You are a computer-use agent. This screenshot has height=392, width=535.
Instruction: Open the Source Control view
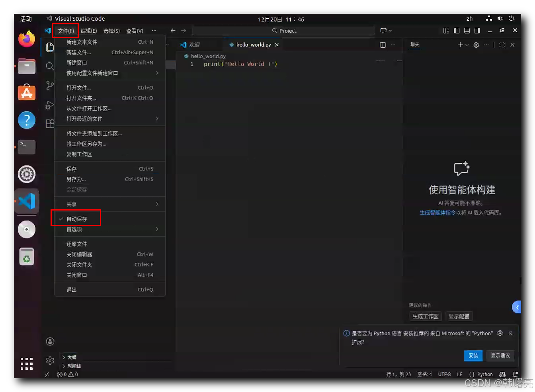tap(50, 86)
